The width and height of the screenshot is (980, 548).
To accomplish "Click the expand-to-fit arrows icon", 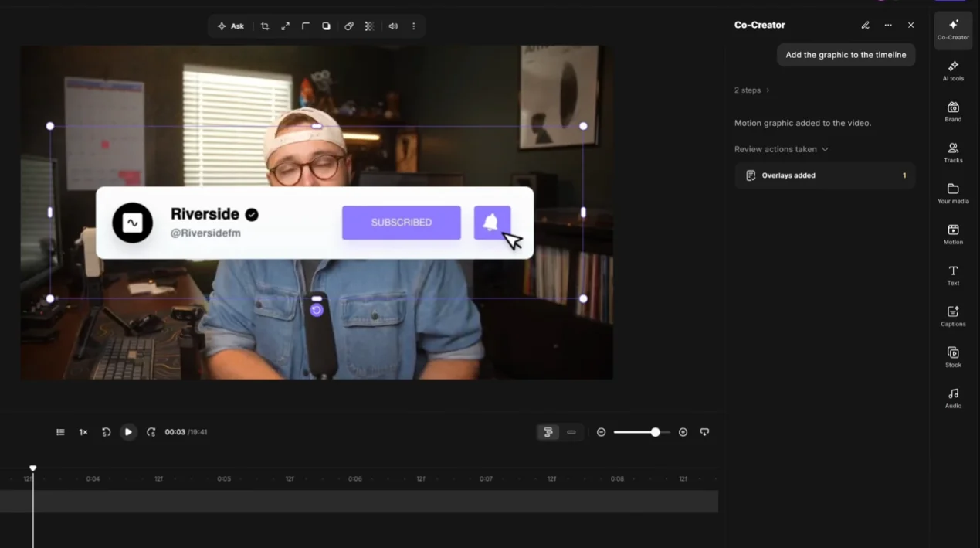I will point(286,26).
